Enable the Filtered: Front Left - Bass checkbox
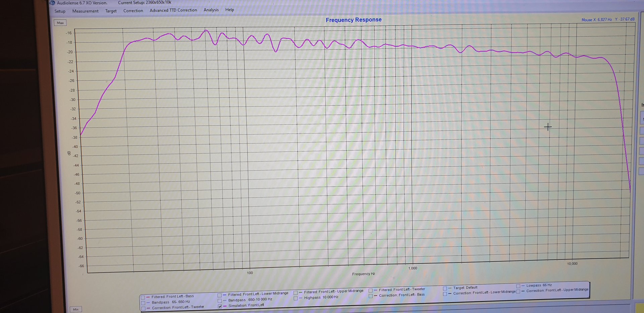Viewport: 644px width, 313px height. [143, 297]
